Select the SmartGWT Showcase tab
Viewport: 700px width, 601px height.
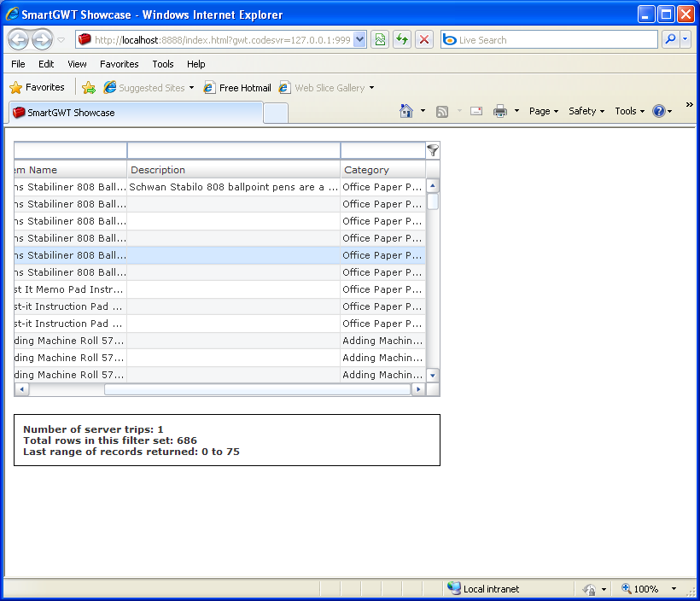[x=135, y=113]
